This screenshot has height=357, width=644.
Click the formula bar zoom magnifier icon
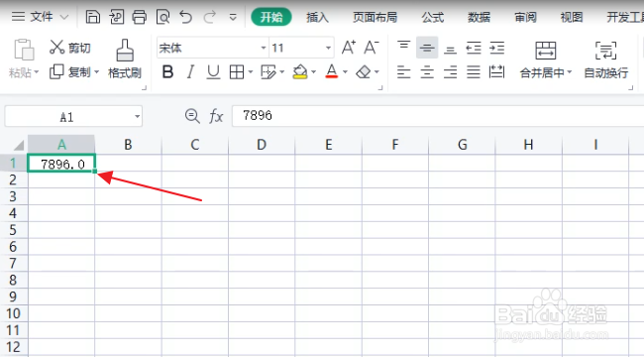click(192, 116)
